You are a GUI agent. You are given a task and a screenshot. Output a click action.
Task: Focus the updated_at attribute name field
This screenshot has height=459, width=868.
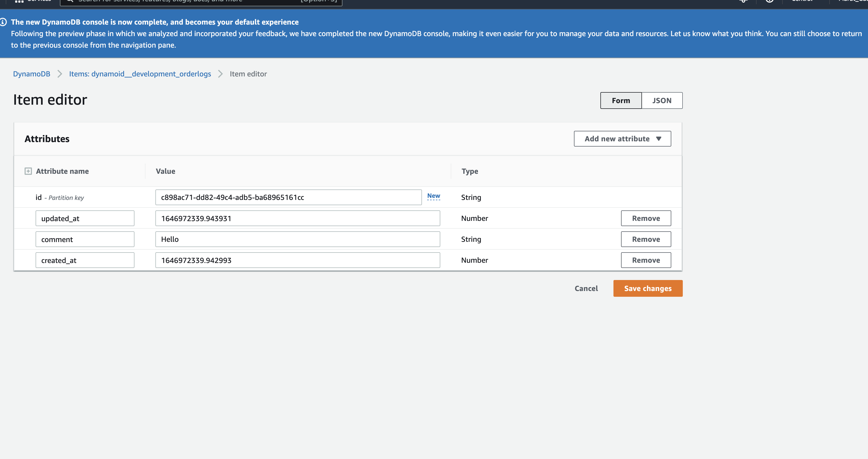click(x=85, y=219)
